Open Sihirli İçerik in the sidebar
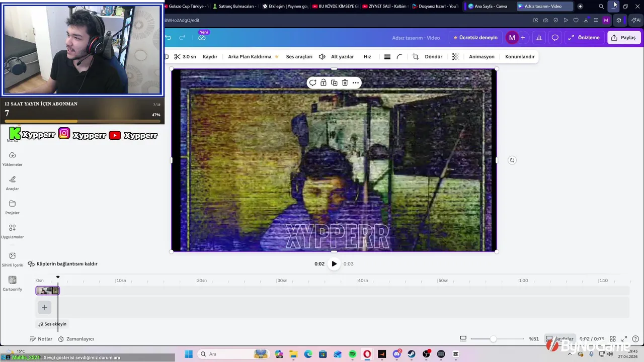644x362 pixels. [13, 259]
